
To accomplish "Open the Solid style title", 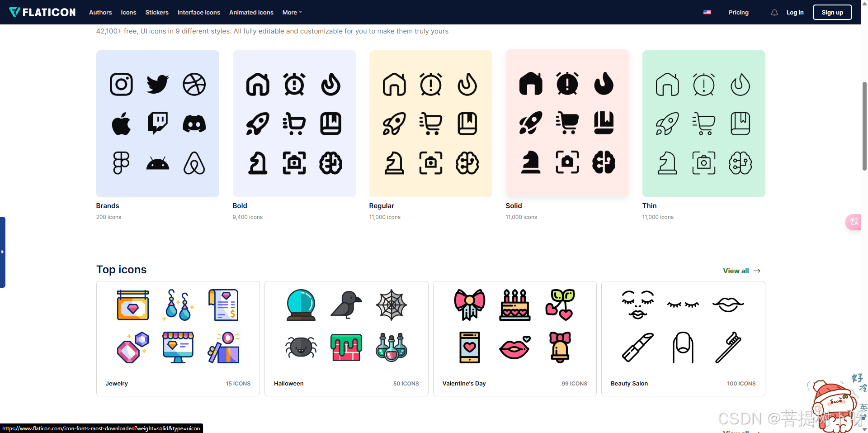I will click(x=514, y=205).
